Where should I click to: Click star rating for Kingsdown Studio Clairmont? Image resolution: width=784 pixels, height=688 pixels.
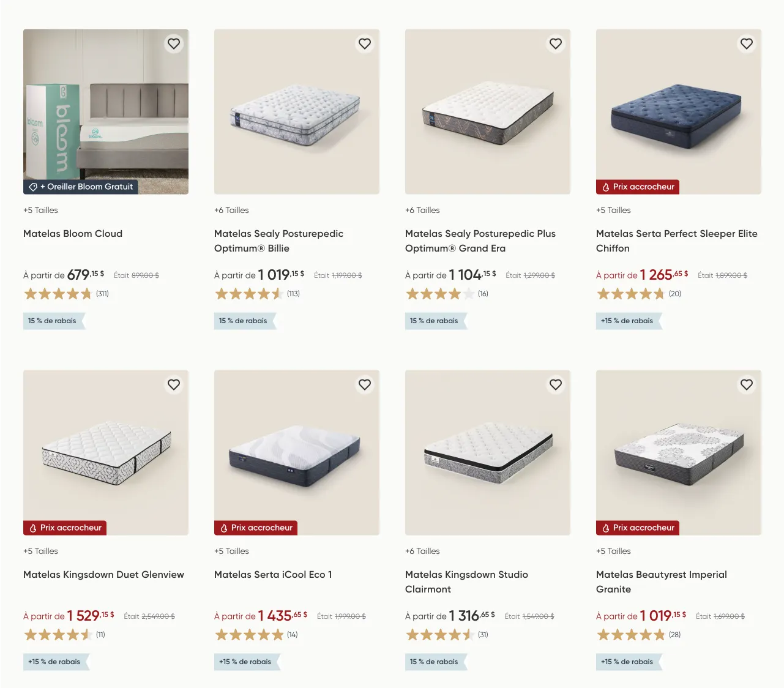(439, 635)
